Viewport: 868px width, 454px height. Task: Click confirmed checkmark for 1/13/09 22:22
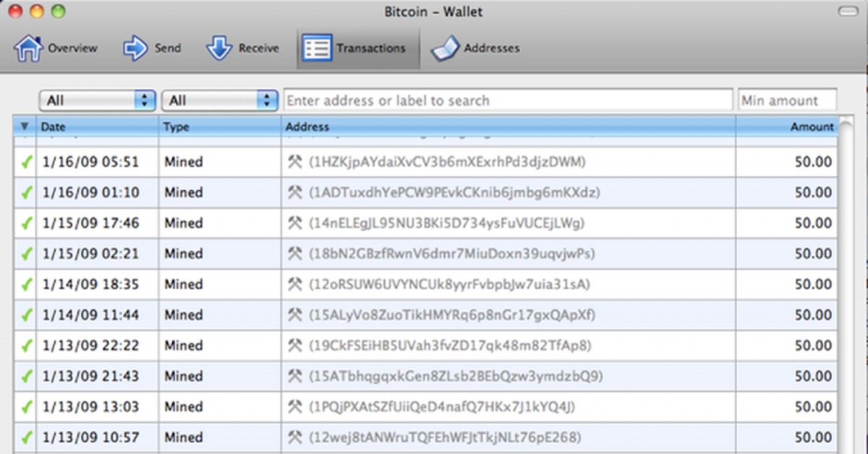click(27, 346)
